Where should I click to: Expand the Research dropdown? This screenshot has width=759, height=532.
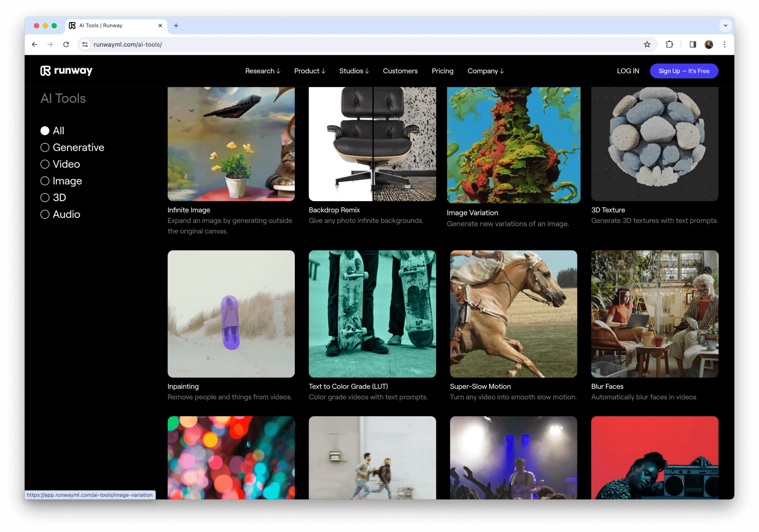(x=262, y=71)
